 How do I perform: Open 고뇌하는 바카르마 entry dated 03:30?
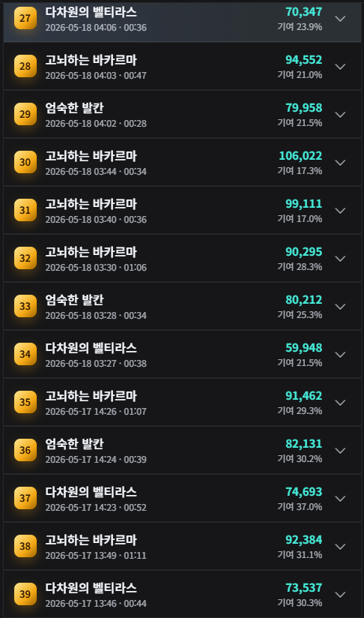182,258
